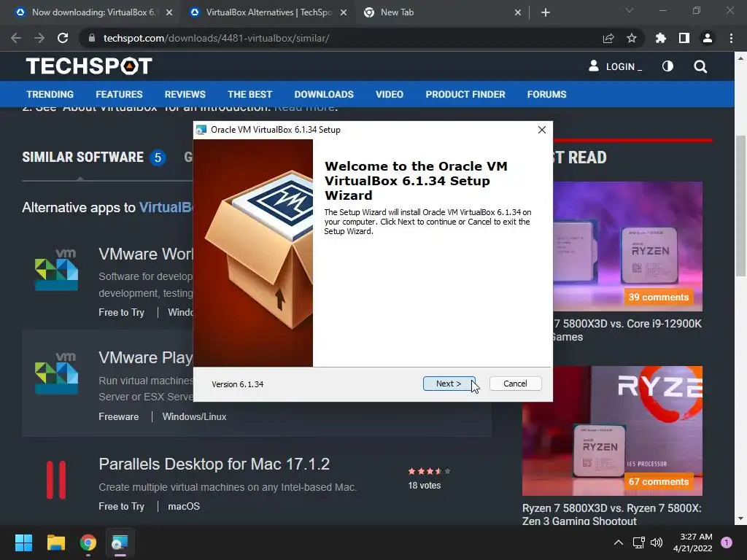Bookmark this page with the star icon
The height and width of the screenshot is (560, 747).
click(632, 38)
